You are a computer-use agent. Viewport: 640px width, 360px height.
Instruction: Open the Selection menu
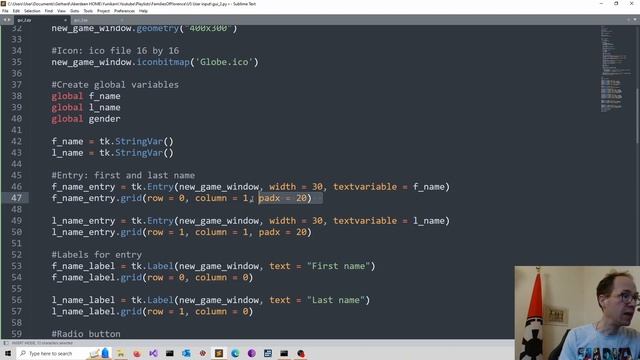pos(32,11)
